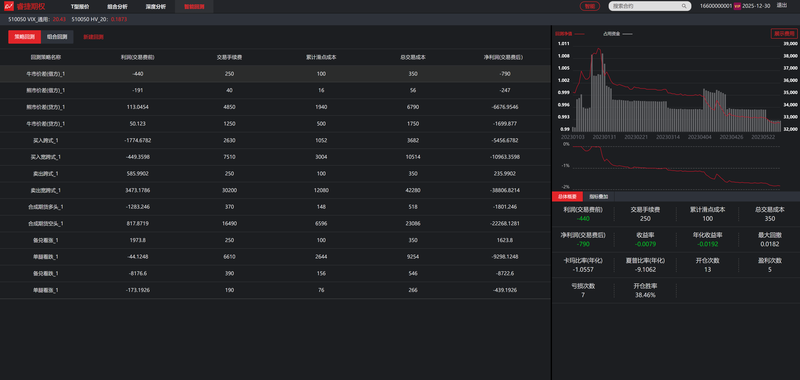
Task: Click the 回测策略名称 column header
Action: tap(46, 57)
